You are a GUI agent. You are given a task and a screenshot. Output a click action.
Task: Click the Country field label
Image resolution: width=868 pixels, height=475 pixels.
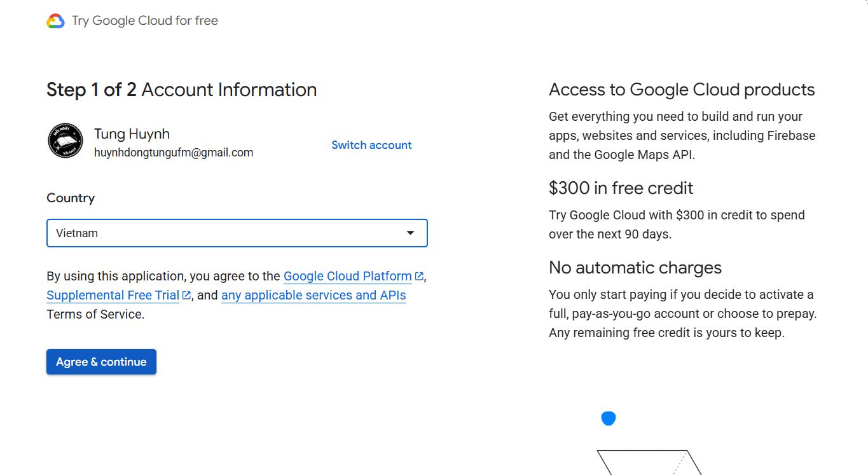coord(71,198)
